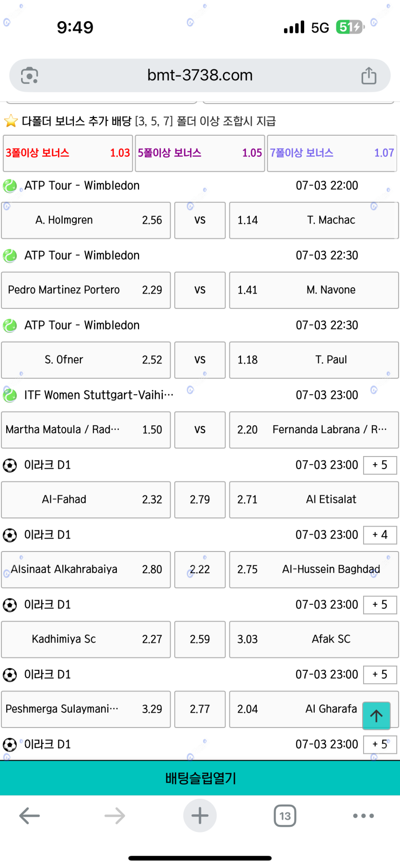Select A. Holmgren at odds 2.56
The height and width of the screenshot is (868, 400).
pyautogui.click(x=86, y=221)
